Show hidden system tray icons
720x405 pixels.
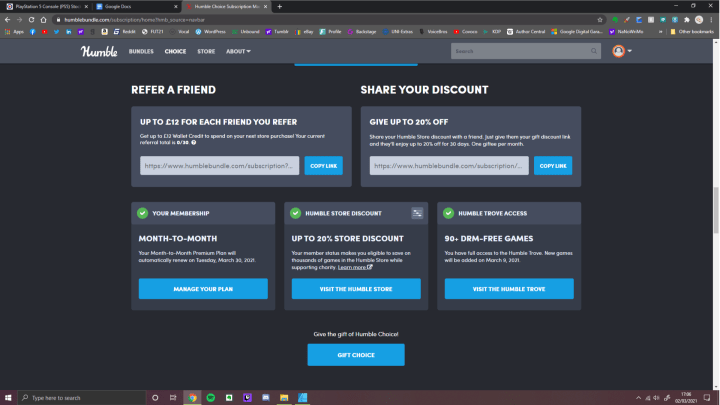click(x=638, y=398)
